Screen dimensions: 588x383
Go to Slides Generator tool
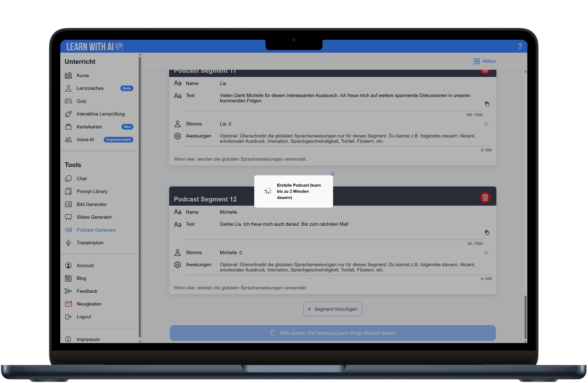[x=94, y=217]
